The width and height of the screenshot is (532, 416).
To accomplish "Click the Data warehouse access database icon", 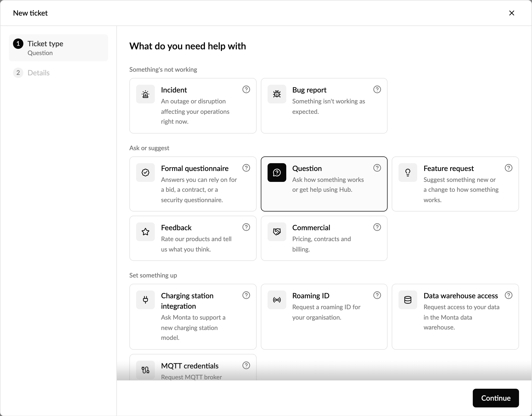I will click(408, 300).
